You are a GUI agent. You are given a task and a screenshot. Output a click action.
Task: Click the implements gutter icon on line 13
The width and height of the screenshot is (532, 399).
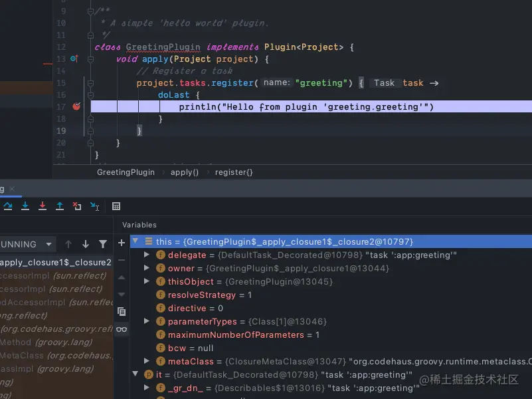click(x=74, y=59)
